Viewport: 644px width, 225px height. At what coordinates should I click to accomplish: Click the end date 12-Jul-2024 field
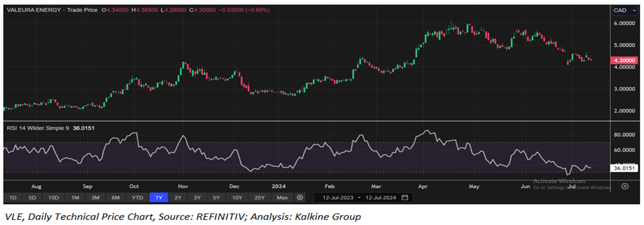[x=381, y=198]
